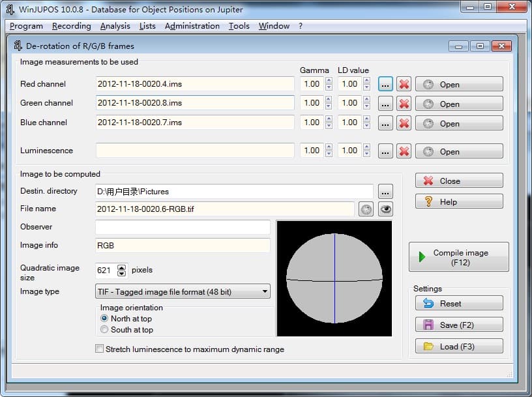Enable Stretch luminescence to maximum dynamic range
The width and height of the screenshot is (532, 397).
pos(100,349)
